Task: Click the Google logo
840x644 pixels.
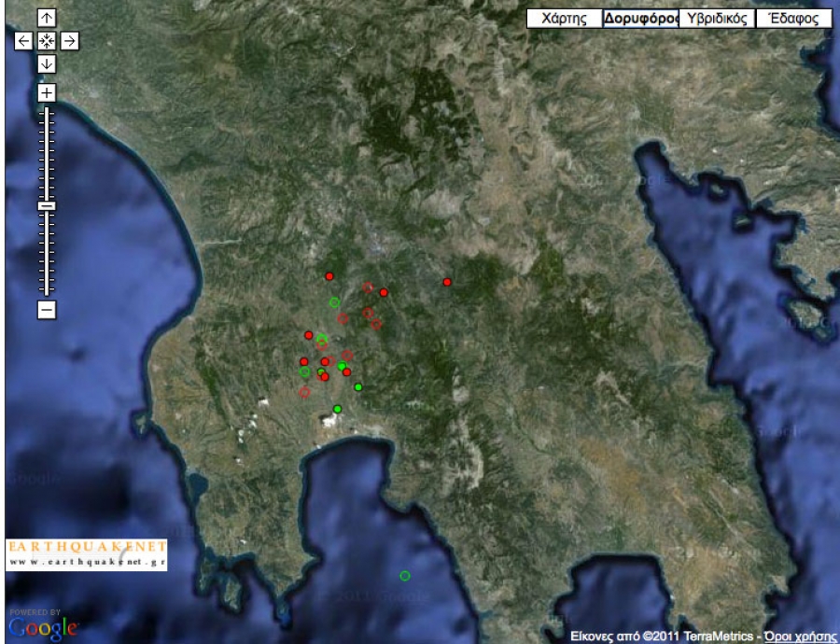Action: point(44,627)
